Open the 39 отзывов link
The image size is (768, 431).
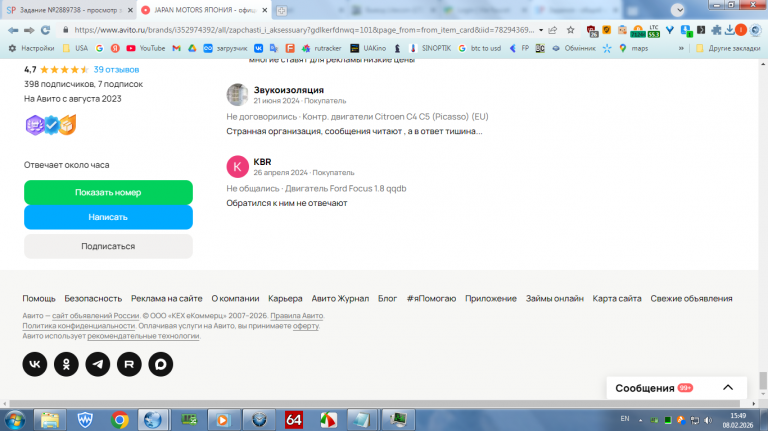116,70
